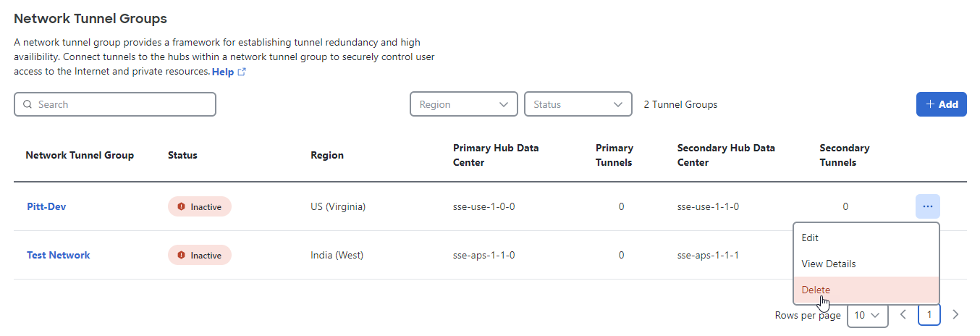Click the Help external link icon

242,72
